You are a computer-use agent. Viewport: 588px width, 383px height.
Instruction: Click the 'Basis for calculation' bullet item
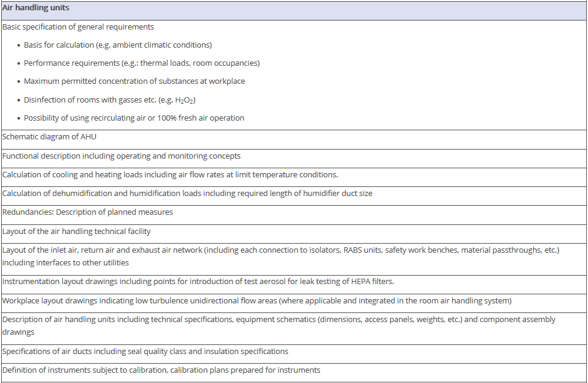coord(118,45)
